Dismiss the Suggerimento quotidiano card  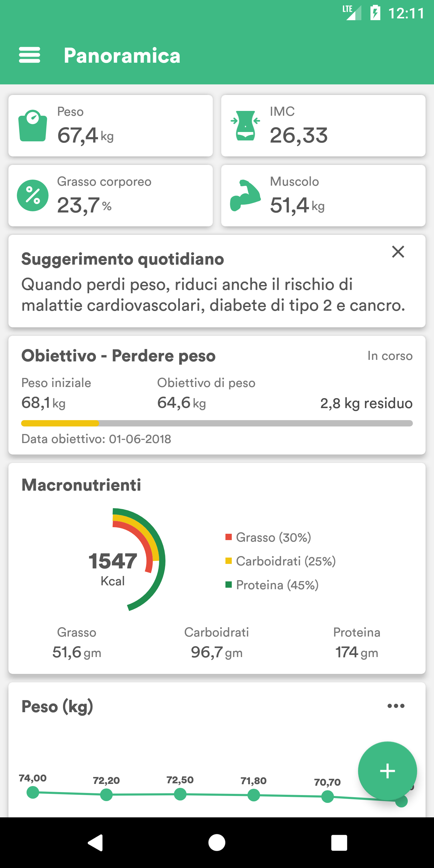398,252
